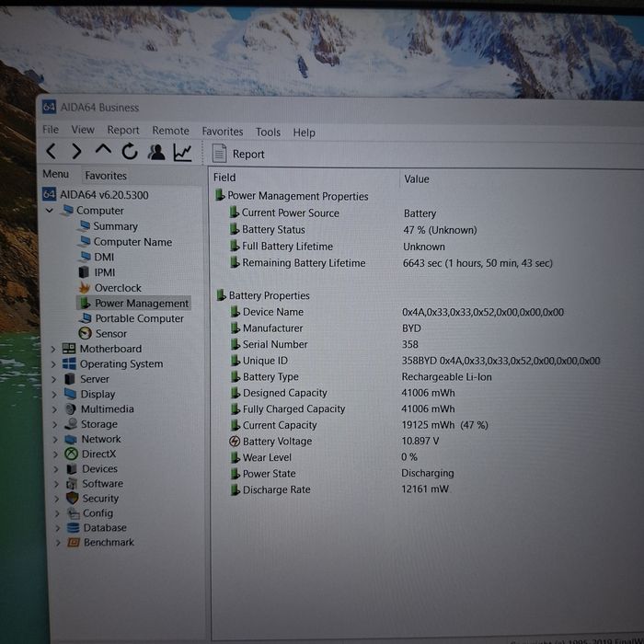644x644 pixels.
Task: Expand the Database node
Action: tap(58, 528)
